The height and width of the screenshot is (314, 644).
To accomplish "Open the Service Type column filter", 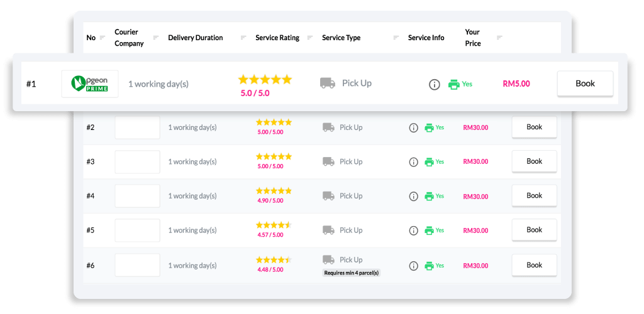I will coord(396,38).
